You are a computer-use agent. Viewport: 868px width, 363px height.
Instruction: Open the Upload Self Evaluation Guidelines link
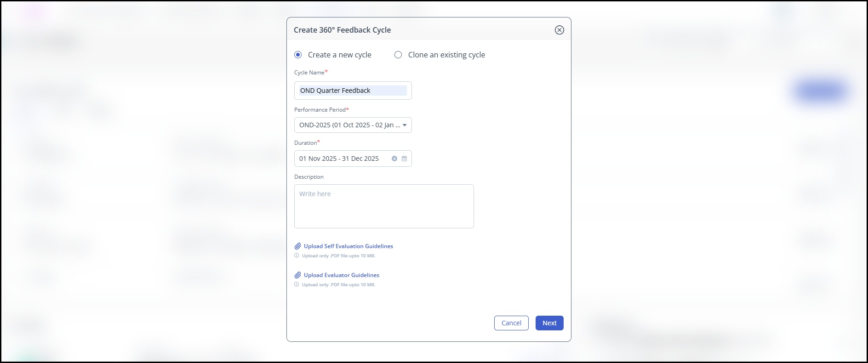click(348, 246)
